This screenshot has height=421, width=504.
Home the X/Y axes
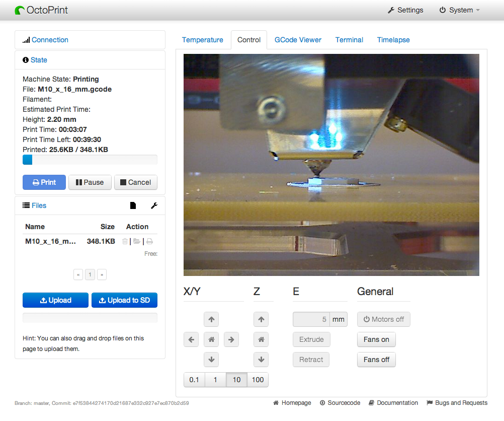211,339
